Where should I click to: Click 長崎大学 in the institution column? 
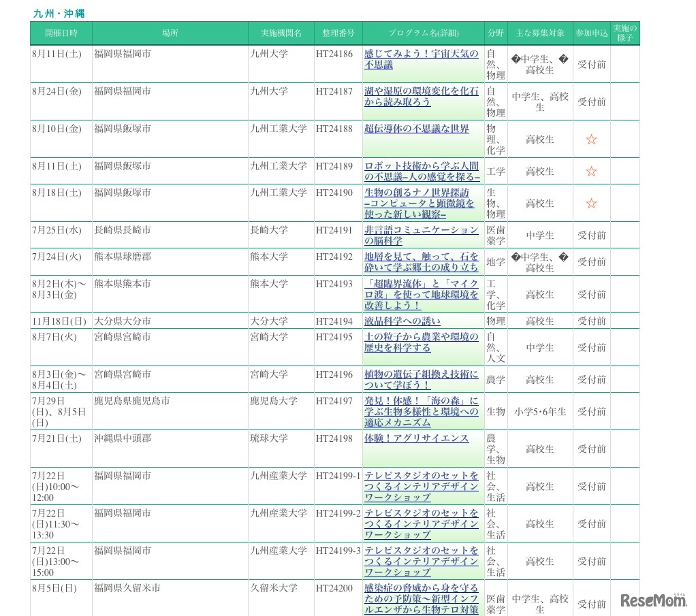coord(269,230)
